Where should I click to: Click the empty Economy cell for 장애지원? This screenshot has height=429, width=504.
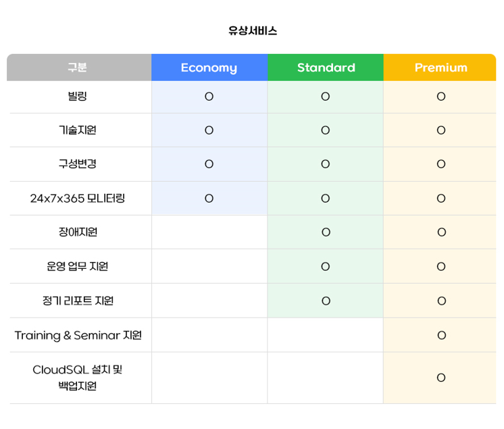coord(209,232)
